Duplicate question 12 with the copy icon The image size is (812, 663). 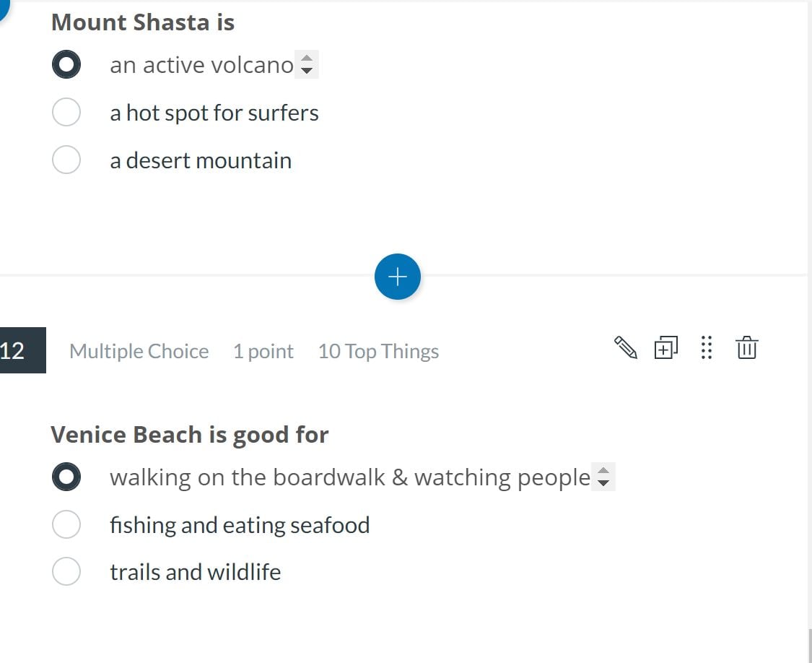(665, 347)
